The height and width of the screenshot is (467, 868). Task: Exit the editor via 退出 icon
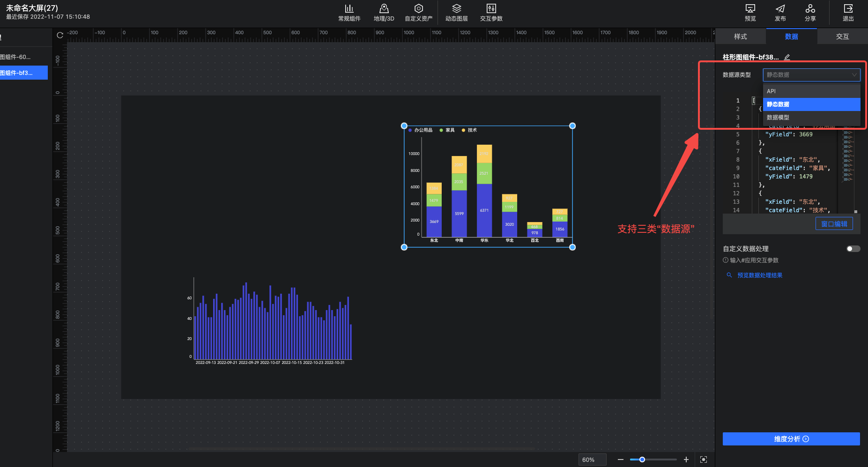848,9
